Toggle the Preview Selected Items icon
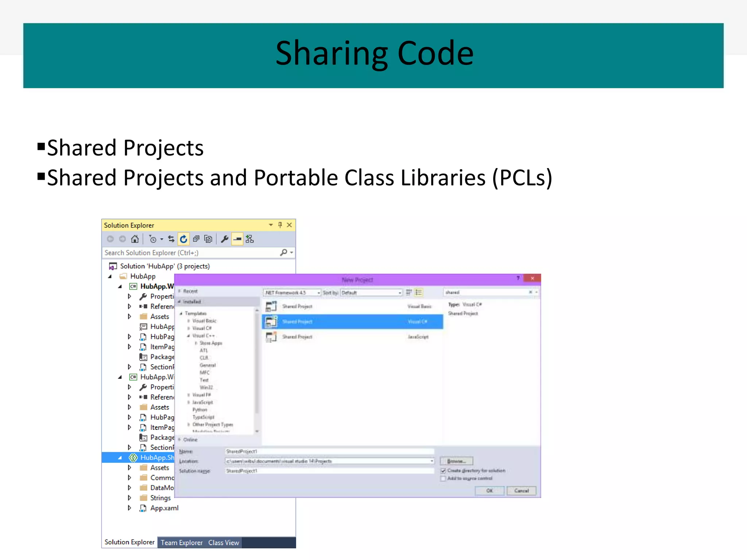The width and height of the screenshot is (747, 560). click(x=237, y=239)
